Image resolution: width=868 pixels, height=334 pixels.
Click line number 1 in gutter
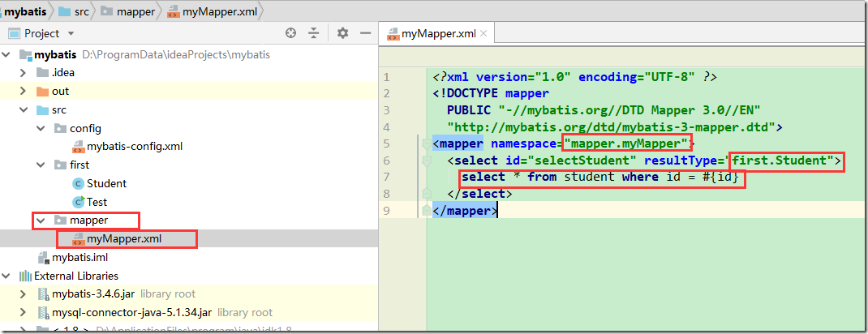(386, 77)
